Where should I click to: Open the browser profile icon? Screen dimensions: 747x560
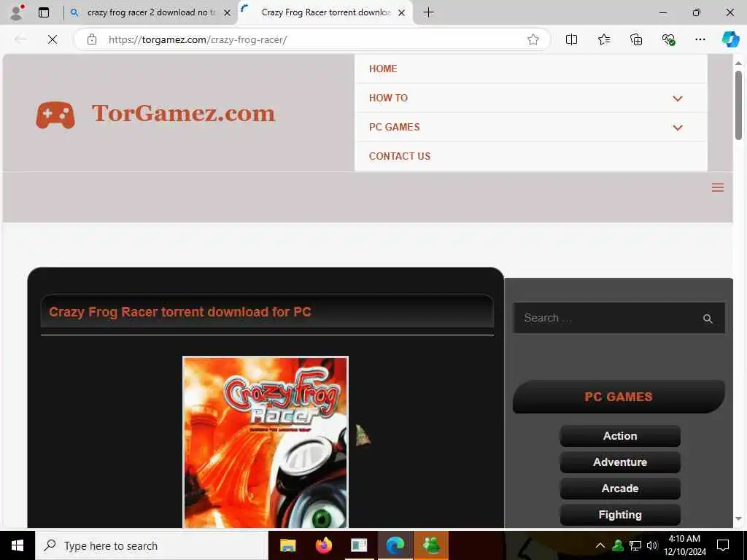pos(17,12)
